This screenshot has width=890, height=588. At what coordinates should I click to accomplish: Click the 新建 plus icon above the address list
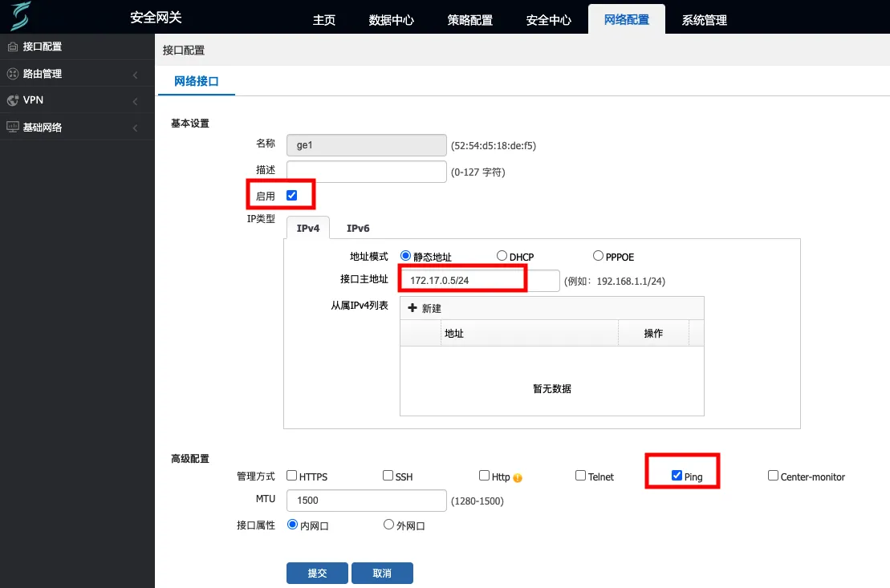[412, 307]
